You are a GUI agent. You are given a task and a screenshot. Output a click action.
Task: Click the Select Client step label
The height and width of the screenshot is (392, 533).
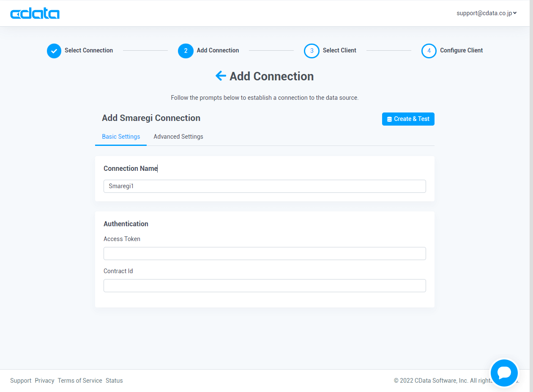point(339,50)
